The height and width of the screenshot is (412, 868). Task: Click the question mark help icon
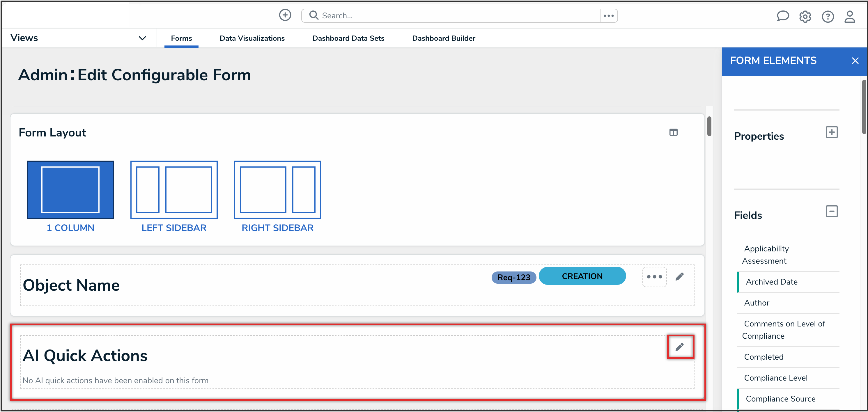[827, 16]
